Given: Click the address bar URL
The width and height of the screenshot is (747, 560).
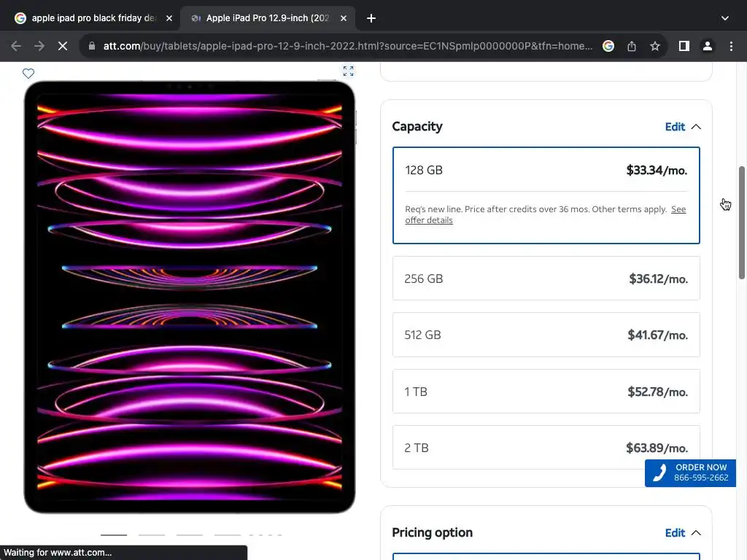Looking at the screenshot, I should [348, 46].
